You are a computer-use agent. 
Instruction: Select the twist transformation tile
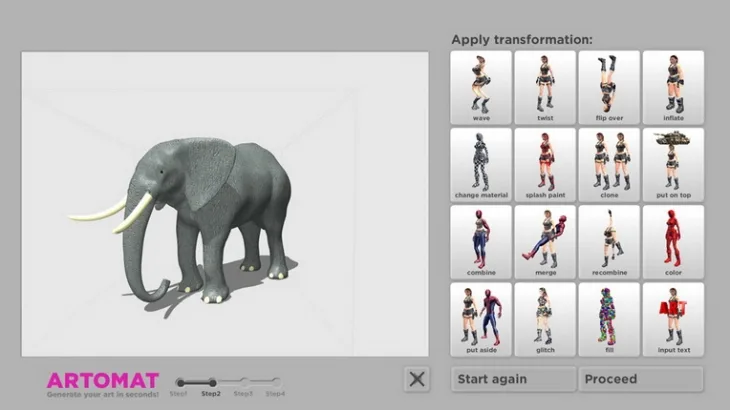545,87
